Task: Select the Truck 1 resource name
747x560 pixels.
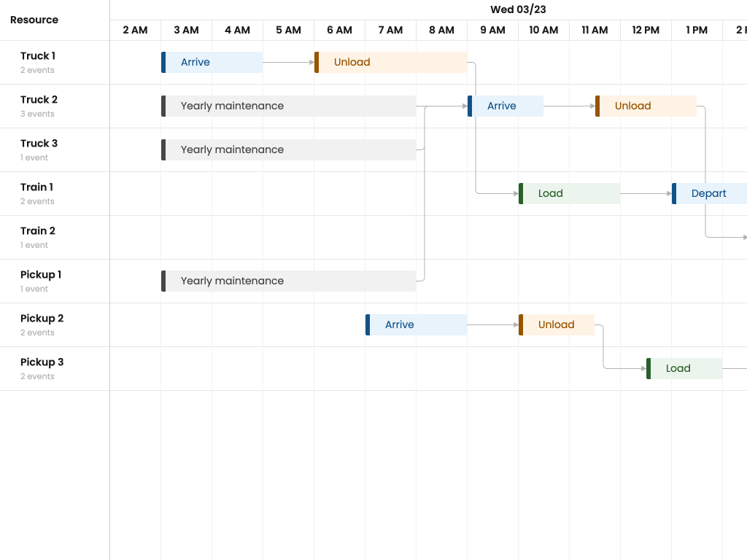Action: point(38,56)
